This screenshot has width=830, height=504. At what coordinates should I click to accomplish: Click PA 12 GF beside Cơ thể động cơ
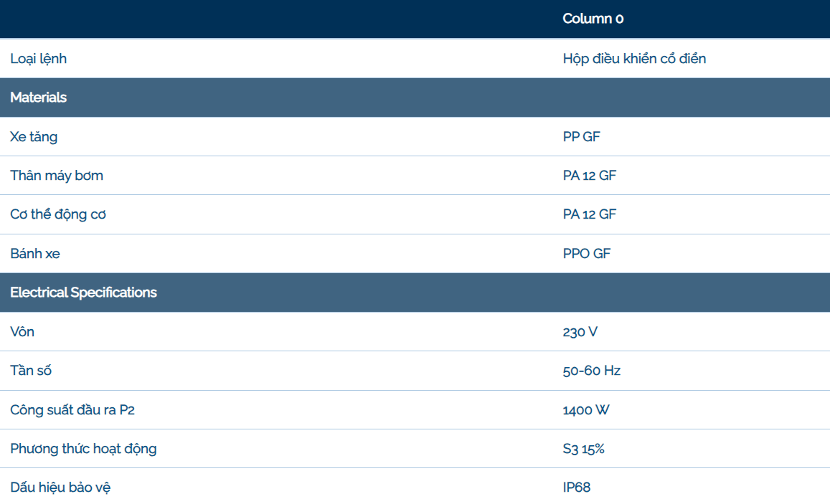(x=589, y=214)
